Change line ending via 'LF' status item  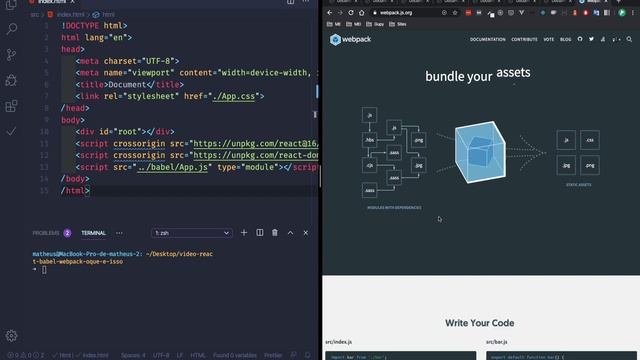[x=180, y=355]
